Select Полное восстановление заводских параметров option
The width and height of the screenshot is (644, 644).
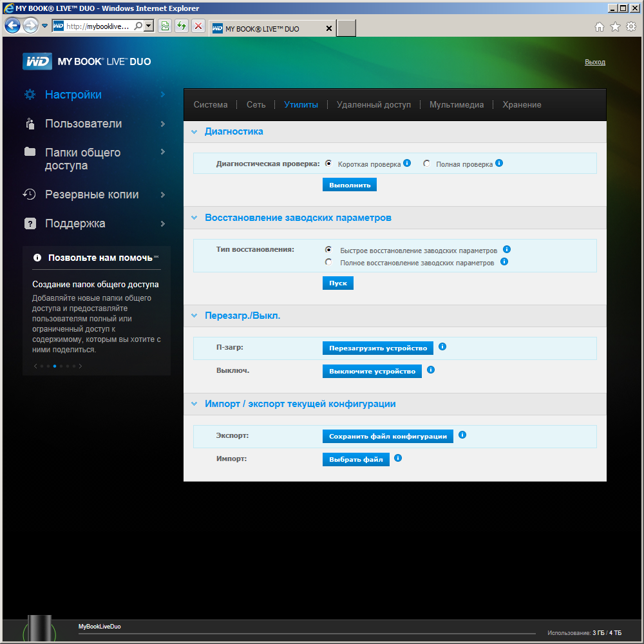coord(328,262)
